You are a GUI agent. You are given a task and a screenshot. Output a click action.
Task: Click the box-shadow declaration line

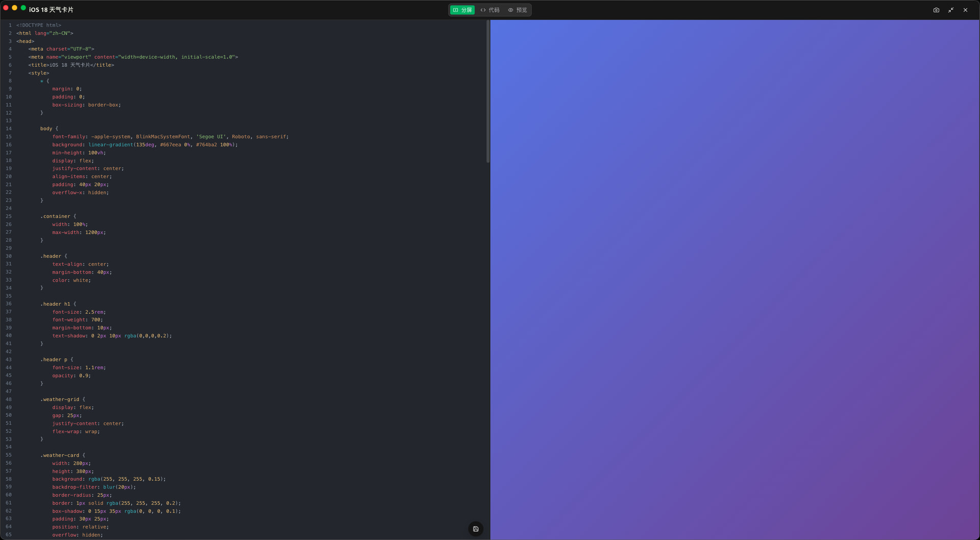pos(116,511)
